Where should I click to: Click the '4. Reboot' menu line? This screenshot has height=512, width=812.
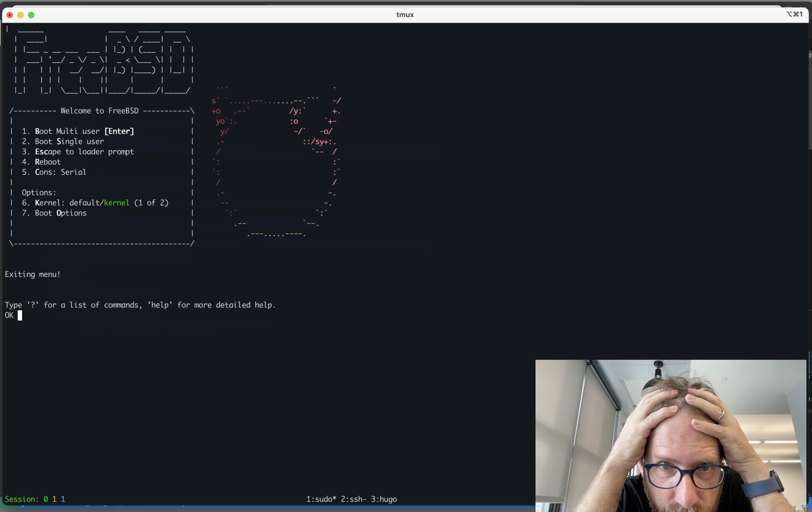tap(41, 162)
